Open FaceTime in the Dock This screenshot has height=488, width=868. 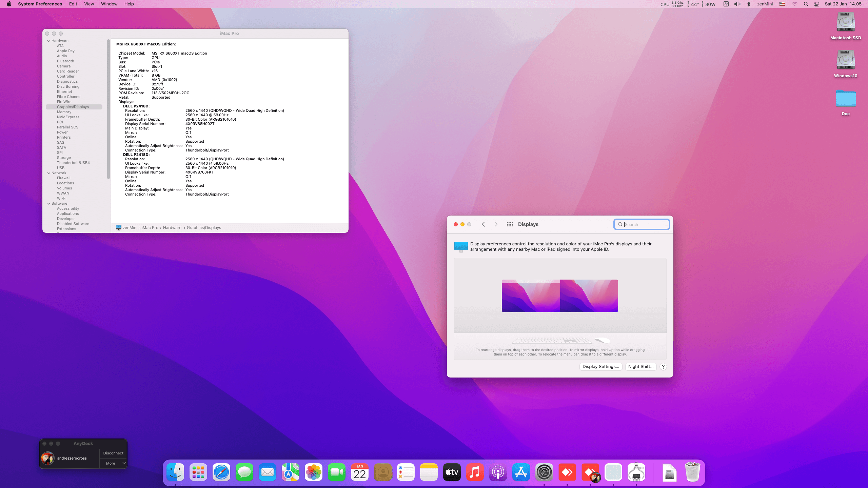[337, 472]
